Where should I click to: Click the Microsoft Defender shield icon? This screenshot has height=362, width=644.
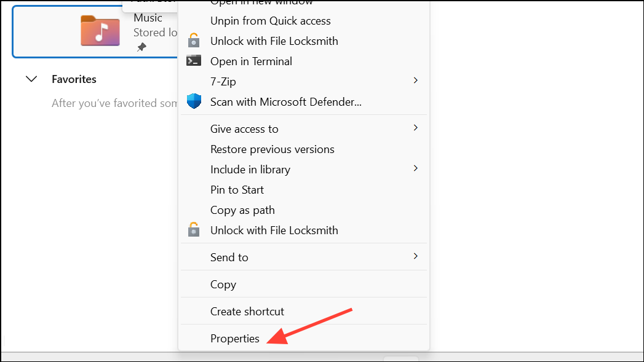click(194, 101)
